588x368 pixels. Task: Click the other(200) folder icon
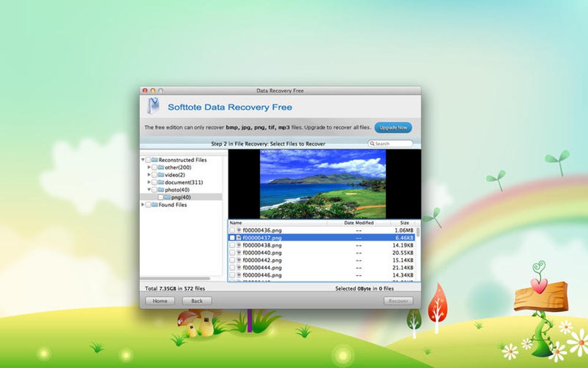point(161,167)
